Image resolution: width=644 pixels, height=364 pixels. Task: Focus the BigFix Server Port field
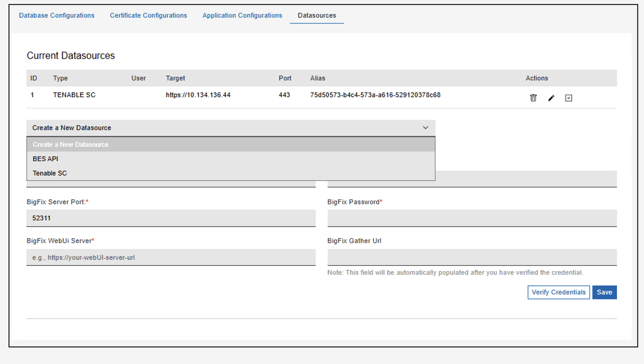171,218
